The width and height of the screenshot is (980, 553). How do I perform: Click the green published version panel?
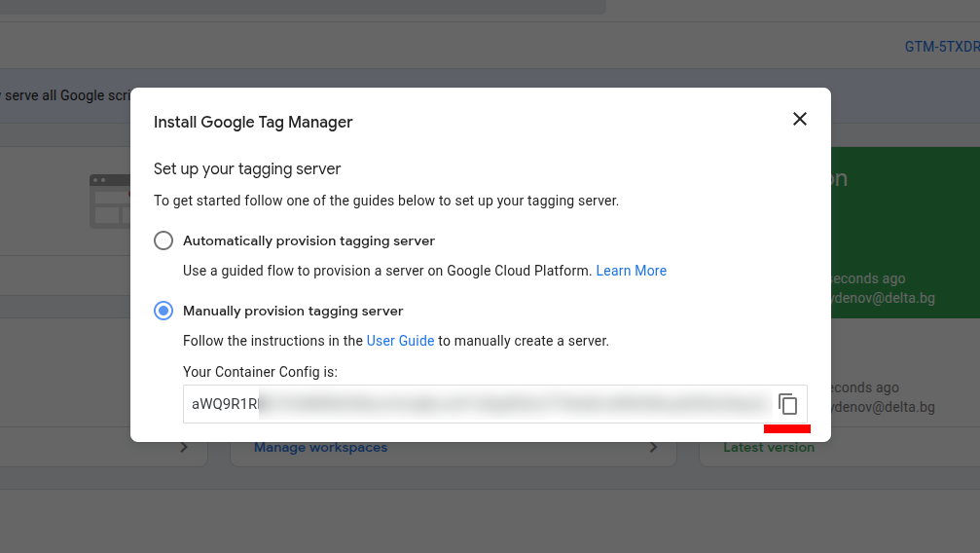905,234
